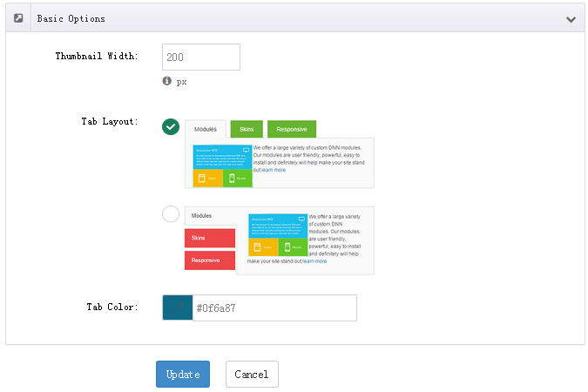Click monitor icon in blue Responsive tile, top preview
Image resolution: width=588 pixels, height=392 pixels.
246,150
